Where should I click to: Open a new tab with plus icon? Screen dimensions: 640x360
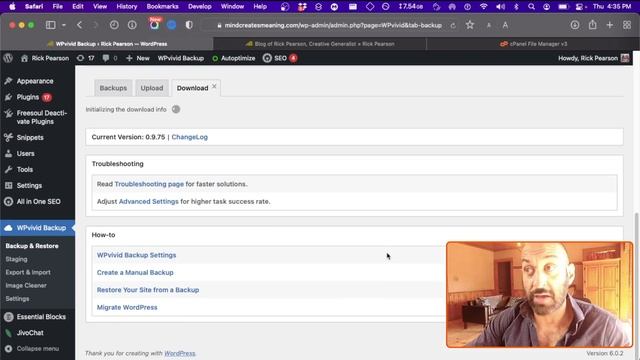point(609,25)
